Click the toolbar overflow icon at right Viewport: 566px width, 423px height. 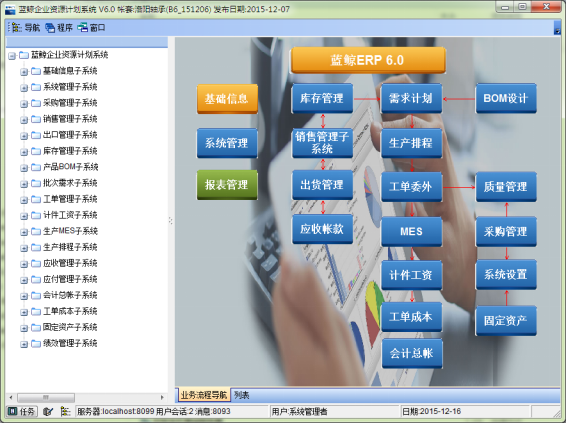[557, 28]
